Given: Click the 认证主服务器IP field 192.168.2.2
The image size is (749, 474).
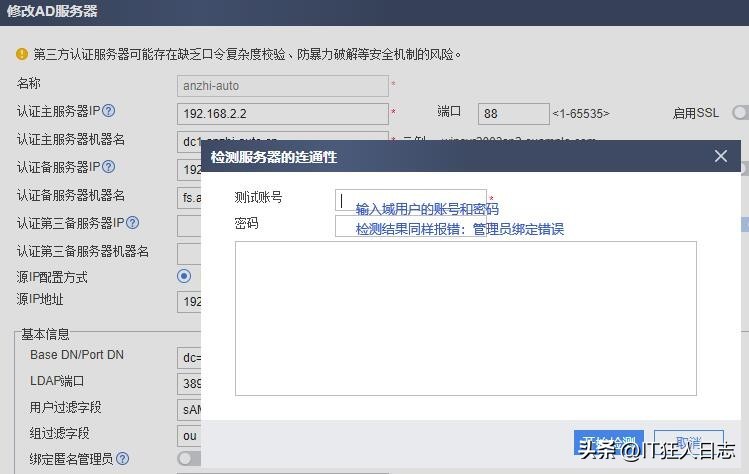Looking at the screenshot, I should pos(283,114).
